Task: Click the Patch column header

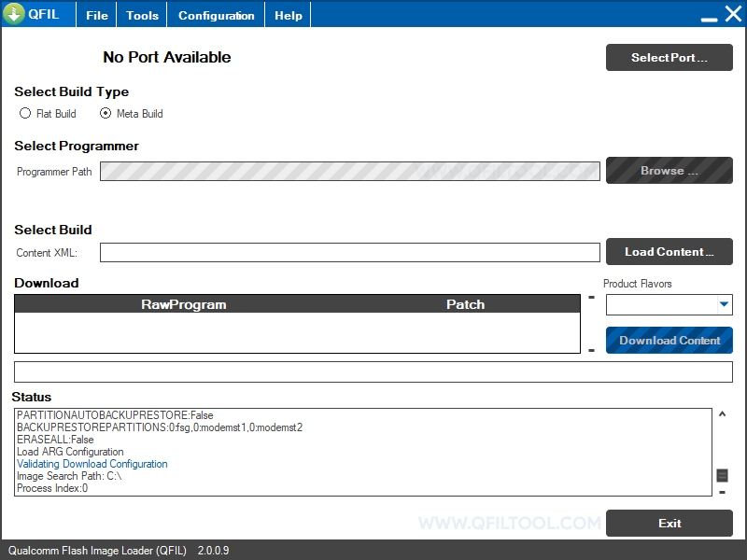Action: (x=465, y=303)
